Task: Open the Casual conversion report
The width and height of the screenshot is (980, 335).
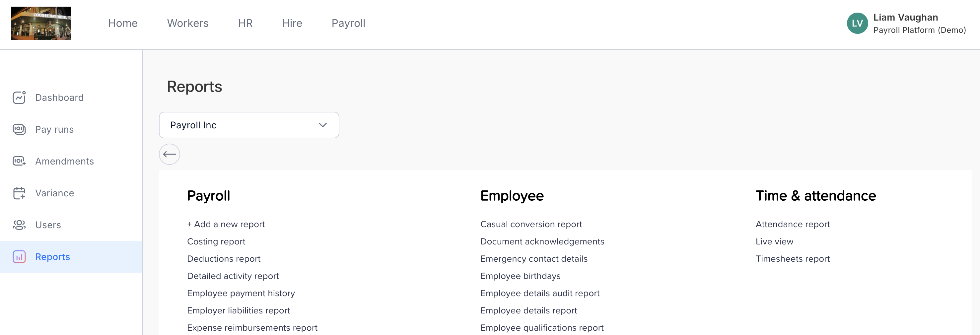Action: point(531,224)
